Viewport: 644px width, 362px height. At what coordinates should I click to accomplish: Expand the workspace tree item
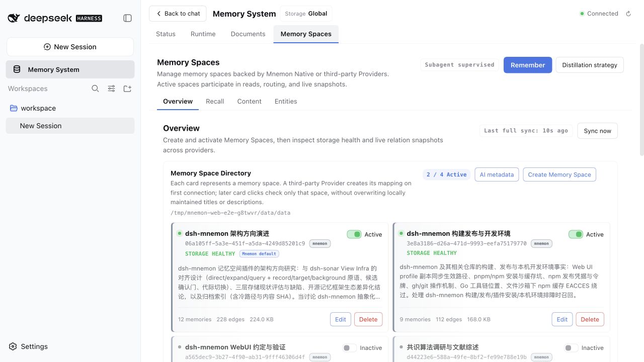[x=70, y=108]
